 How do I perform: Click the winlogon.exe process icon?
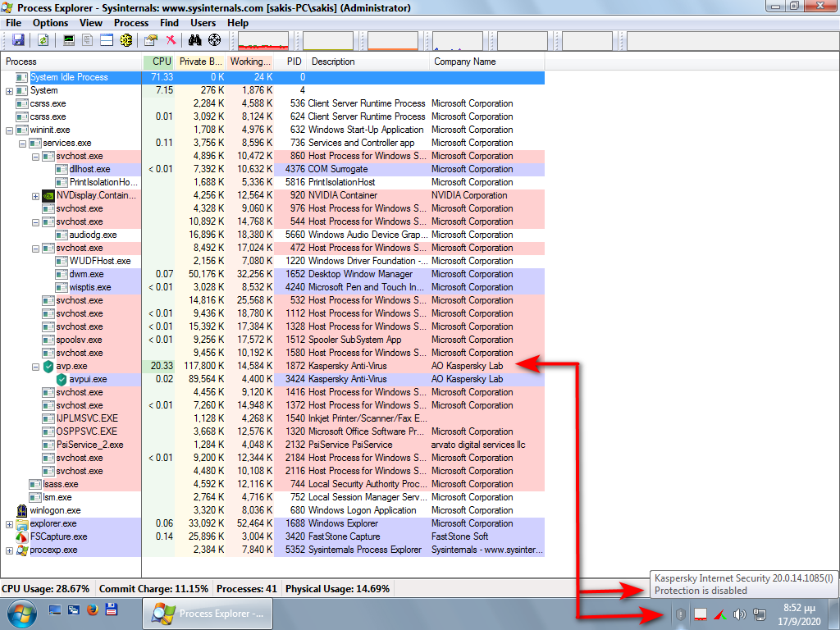click(21, 510)
